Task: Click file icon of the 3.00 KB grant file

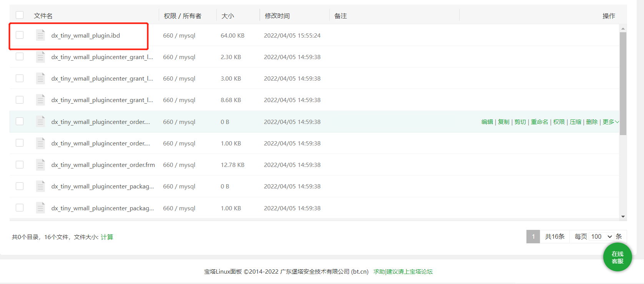Action: [x=40, y=78]
